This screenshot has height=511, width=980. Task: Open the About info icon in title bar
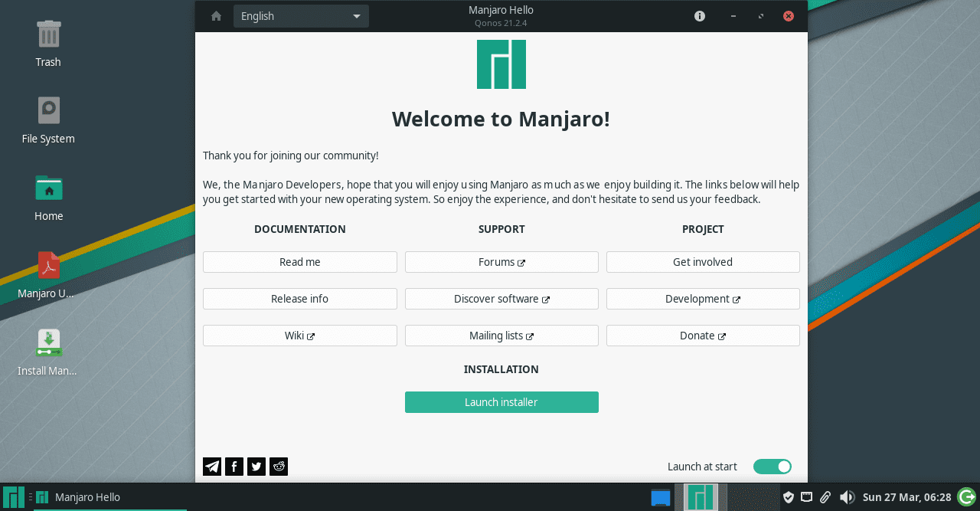point(700,16)
